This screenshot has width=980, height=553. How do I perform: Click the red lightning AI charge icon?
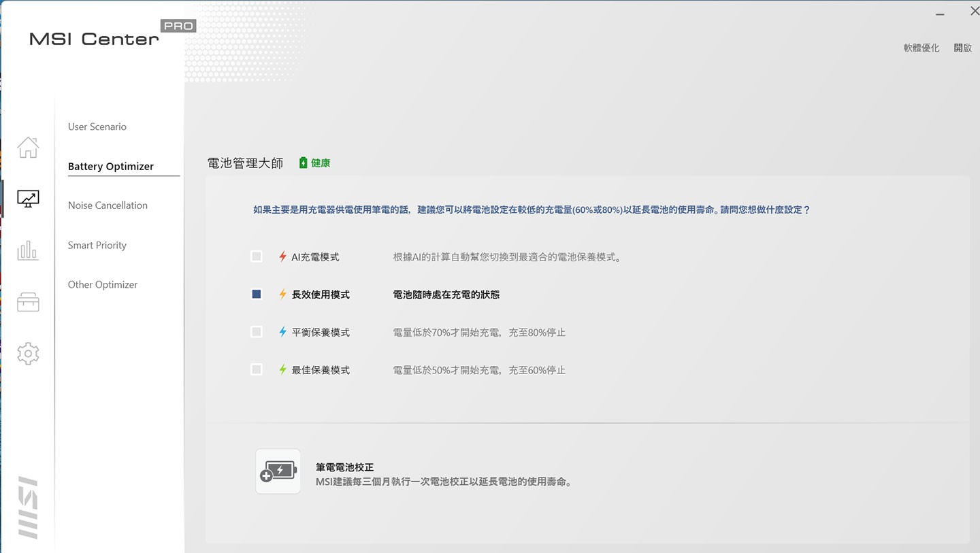[x=283, y=256]
